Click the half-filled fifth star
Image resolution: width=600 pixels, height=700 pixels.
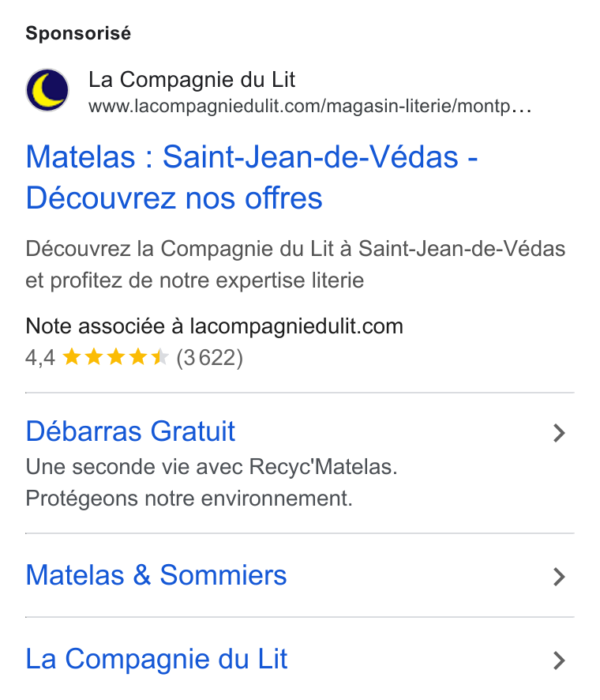tap(159, 358)
